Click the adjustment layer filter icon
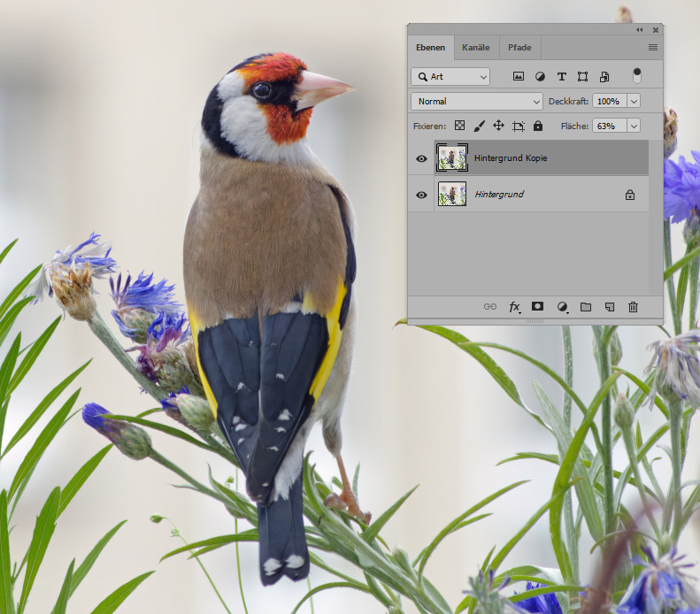The height and width of the screenshot is (614, 700). (x=540, y=77)
